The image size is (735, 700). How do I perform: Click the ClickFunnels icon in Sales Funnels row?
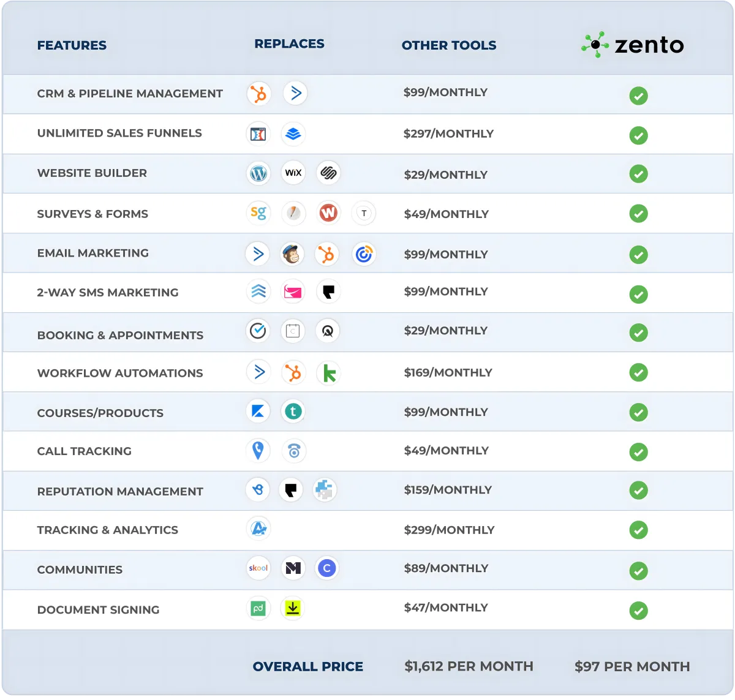click(x=258, y=134)
